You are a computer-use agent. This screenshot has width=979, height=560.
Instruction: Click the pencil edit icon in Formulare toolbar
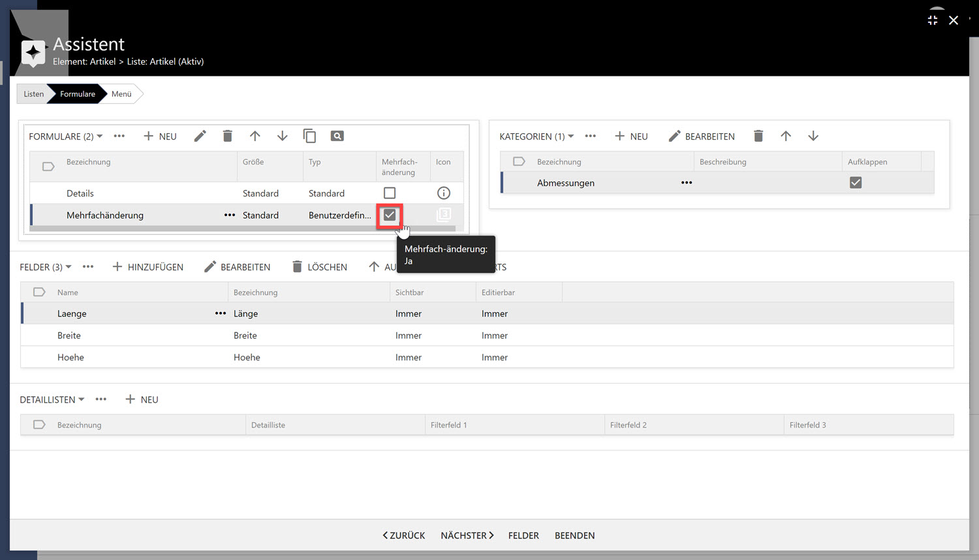[200, 136]
